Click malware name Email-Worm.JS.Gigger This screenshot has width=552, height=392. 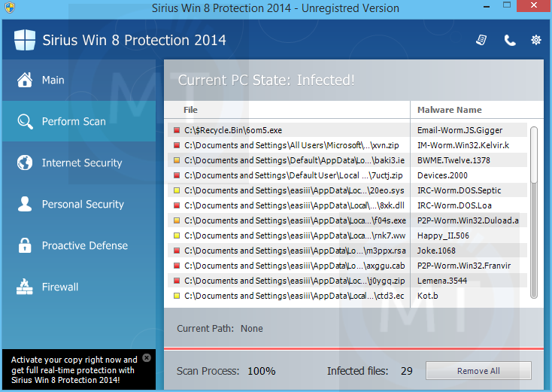pos(459,130)
